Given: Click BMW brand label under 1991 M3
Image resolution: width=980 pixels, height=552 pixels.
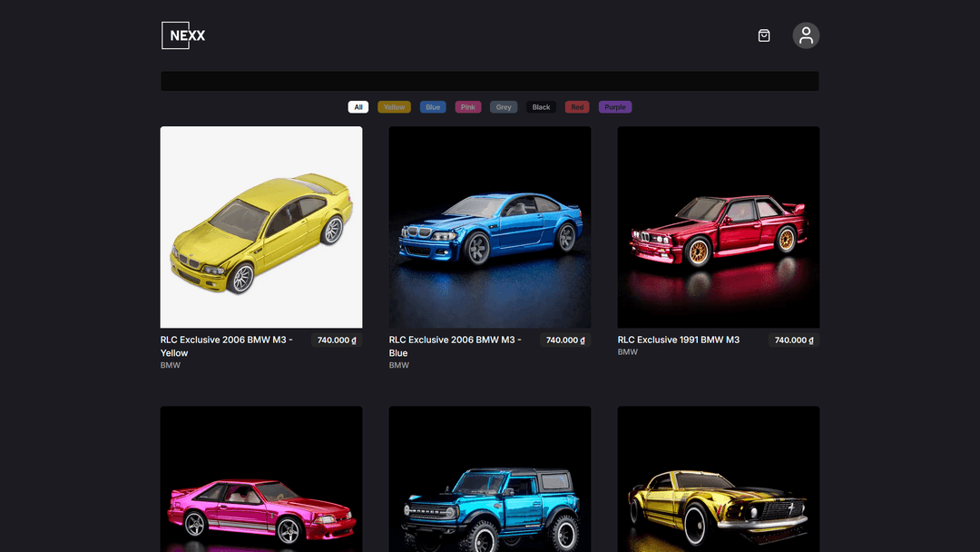Looking at the screenshot, I should (628, 352).
